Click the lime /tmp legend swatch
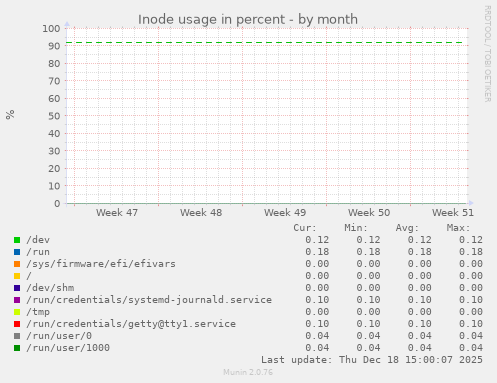This screenshot has height=383, width=497. [17, 312]
